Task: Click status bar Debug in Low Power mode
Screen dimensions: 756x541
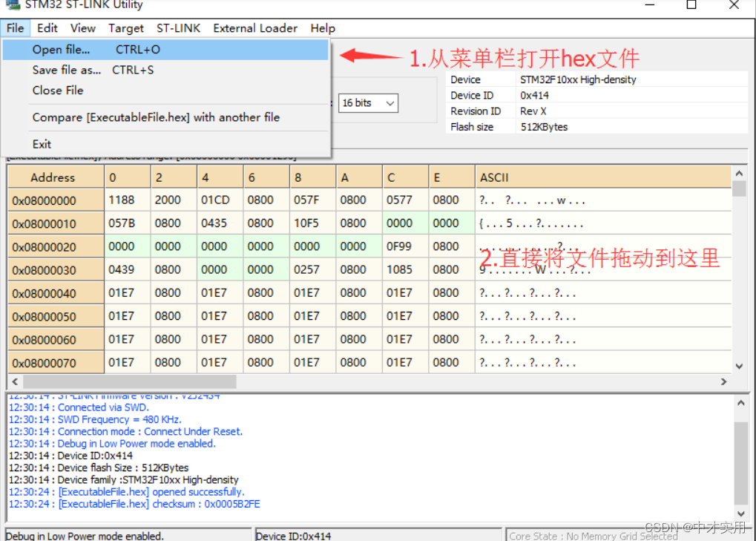Action: (129, 535)
